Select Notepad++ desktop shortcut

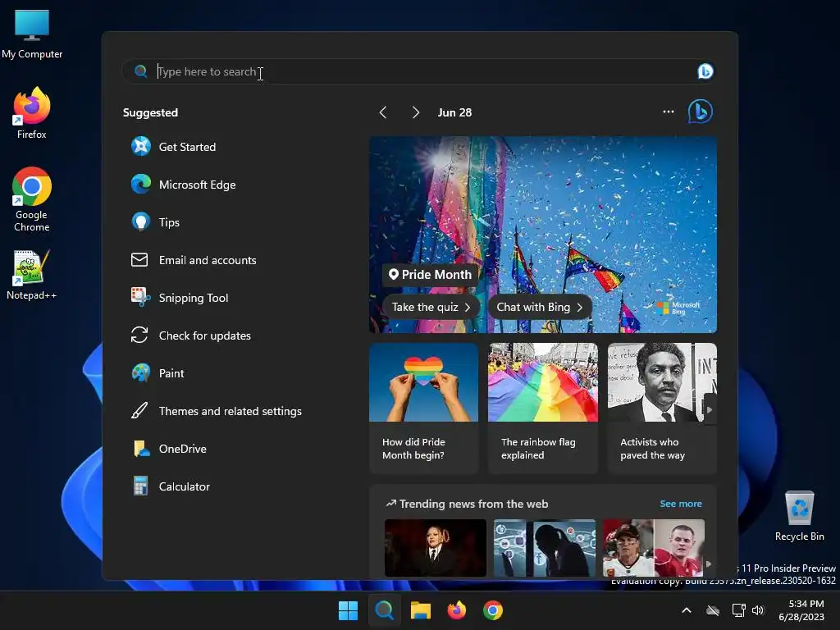[x=32, y=274]
